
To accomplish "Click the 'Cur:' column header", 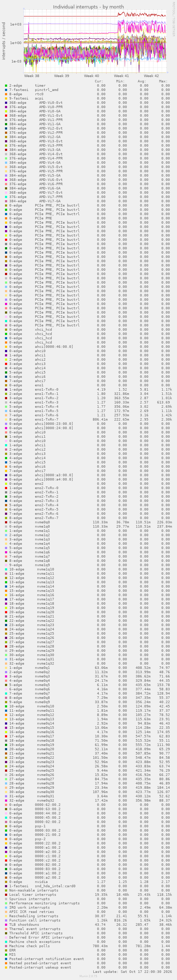I will [99, 81].
